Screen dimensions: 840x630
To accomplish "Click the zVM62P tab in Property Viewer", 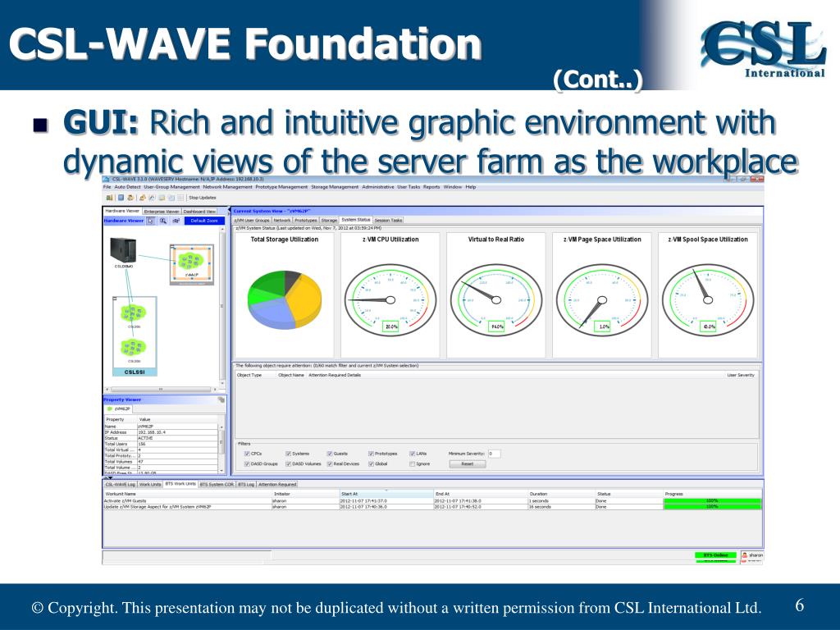I will 118,409.
